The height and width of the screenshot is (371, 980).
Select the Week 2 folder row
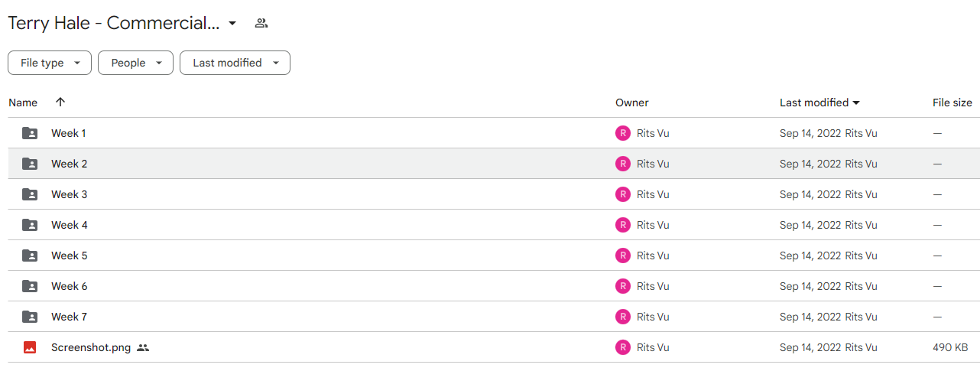pyautogui.click(x=494, y=164)
